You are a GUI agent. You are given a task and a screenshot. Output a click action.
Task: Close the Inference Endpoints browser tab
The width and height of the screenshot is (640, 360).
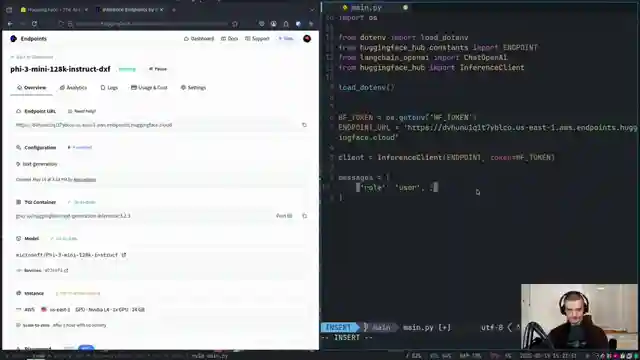coord(162,9)
